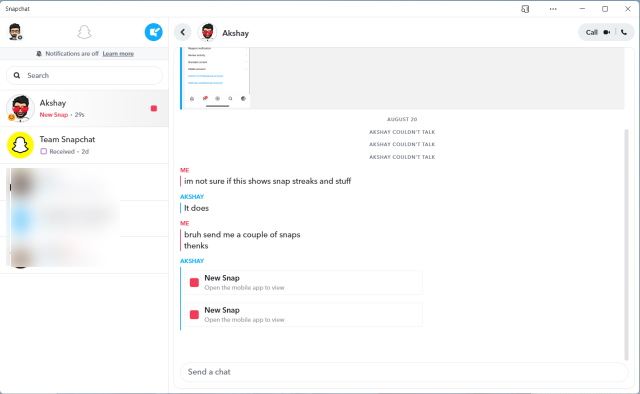Open your Bitmoji profile avatar
The width and height of the screenshot is (640, 394).
pyautogui.click(x=15, y=32)
